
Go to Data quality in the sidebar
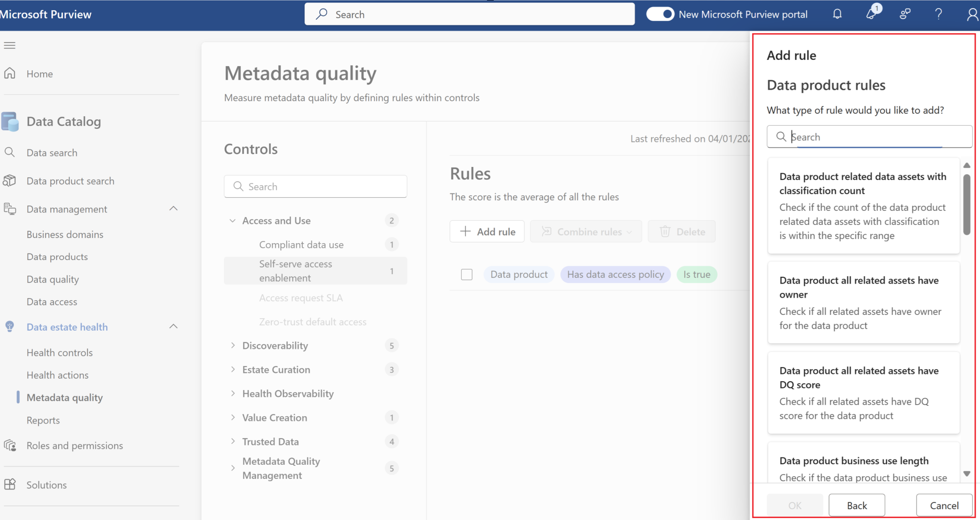pos(53,279)
